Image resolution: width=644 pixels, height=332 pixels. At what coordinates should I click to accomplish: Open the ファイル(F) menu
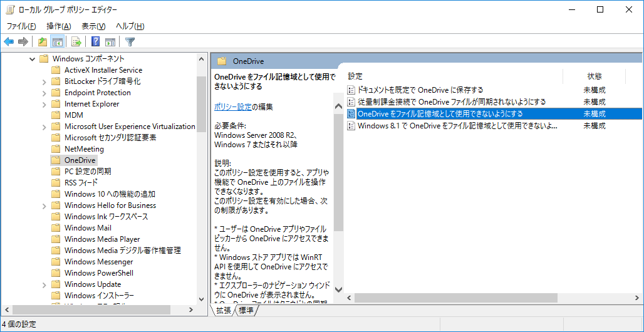pos(21,26)
